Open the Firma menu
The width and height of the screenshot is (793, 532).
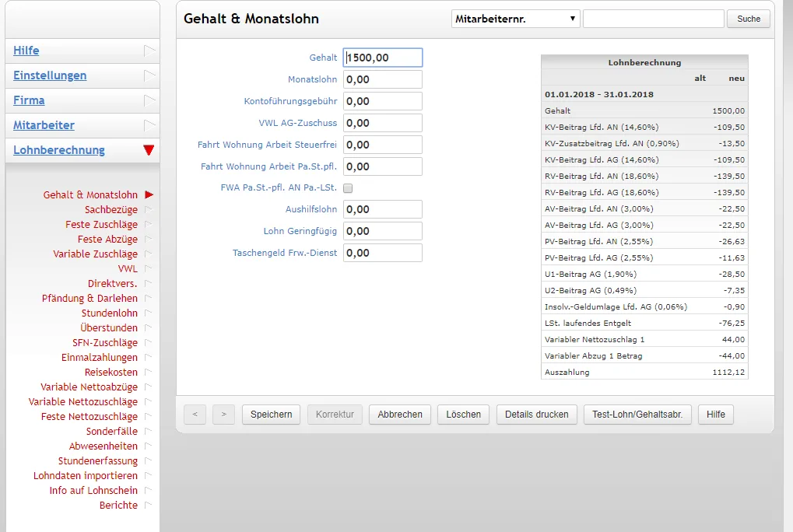(29, 100)
